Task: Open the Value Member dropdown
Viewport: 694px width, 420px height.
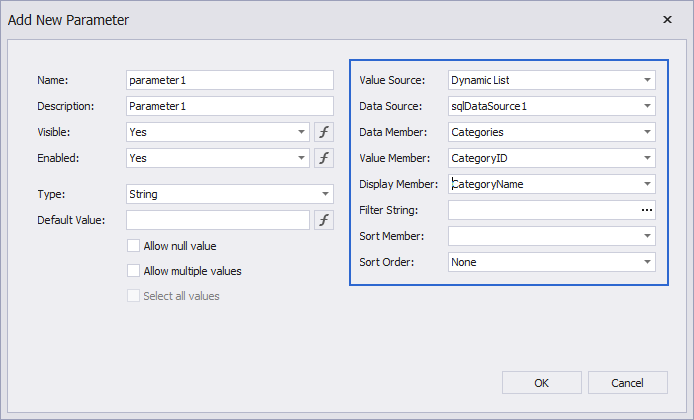Action: [647, 158]
